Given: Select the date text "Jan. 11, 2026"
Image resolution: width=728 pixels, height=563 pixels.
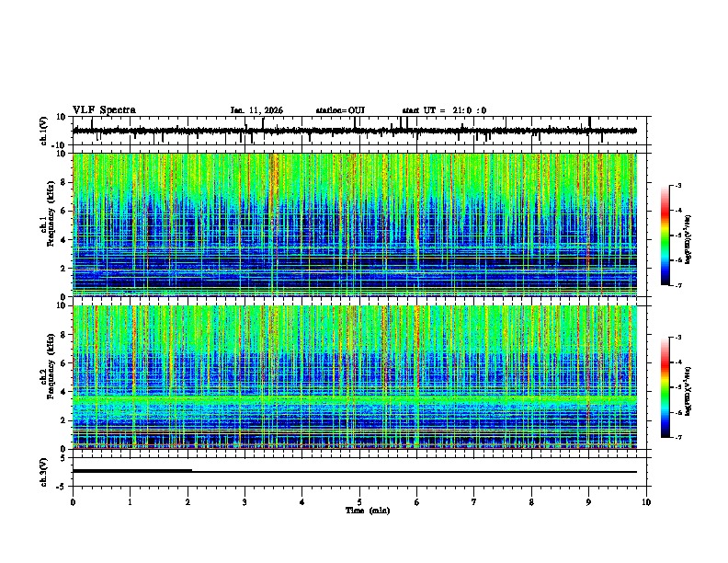Looking at the screenshot, I should pyautogui.click(x=256, y=110).
